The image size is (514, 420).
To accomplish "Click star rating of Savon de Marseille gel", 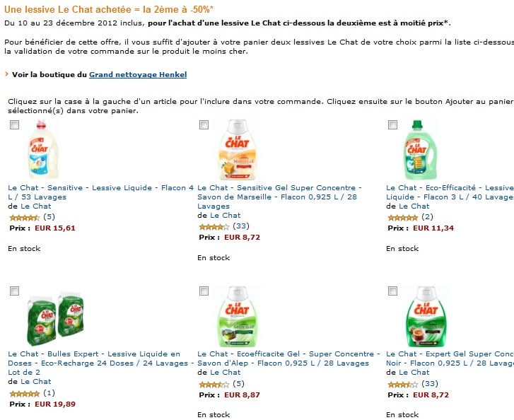I will 214,226.
